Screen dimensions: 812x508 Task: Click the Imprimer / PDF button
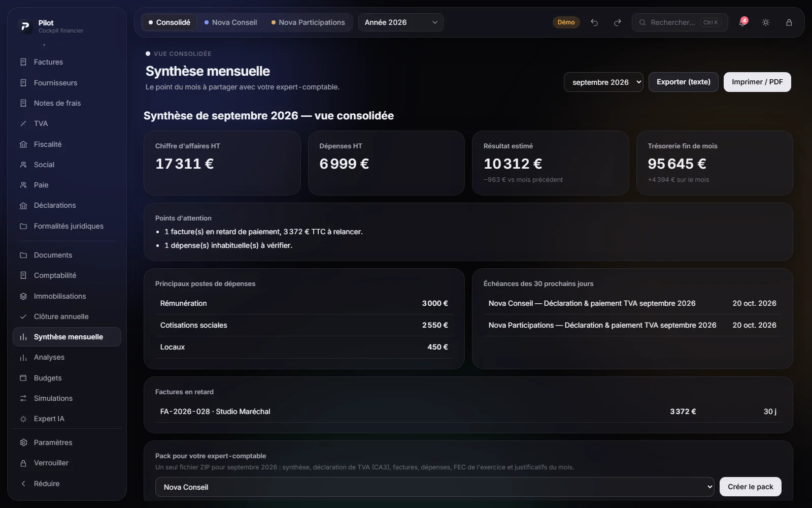tap(757, 82)
